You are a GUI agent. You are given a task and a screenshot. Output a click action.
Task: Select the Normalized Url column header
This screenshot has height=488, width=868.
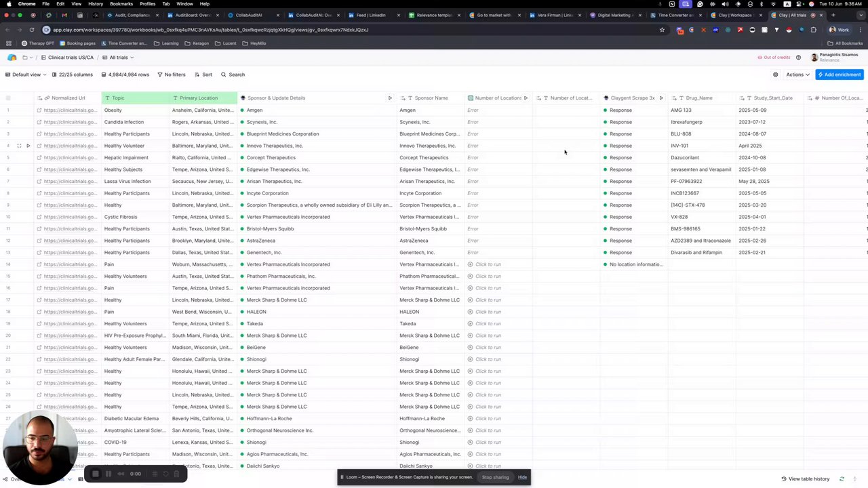[68, 98]
